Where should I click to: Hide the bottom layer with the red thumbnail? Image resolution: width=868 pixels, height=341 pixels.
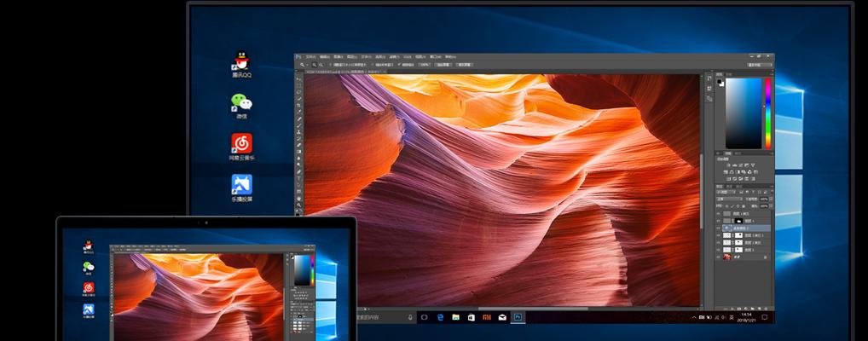719,257
